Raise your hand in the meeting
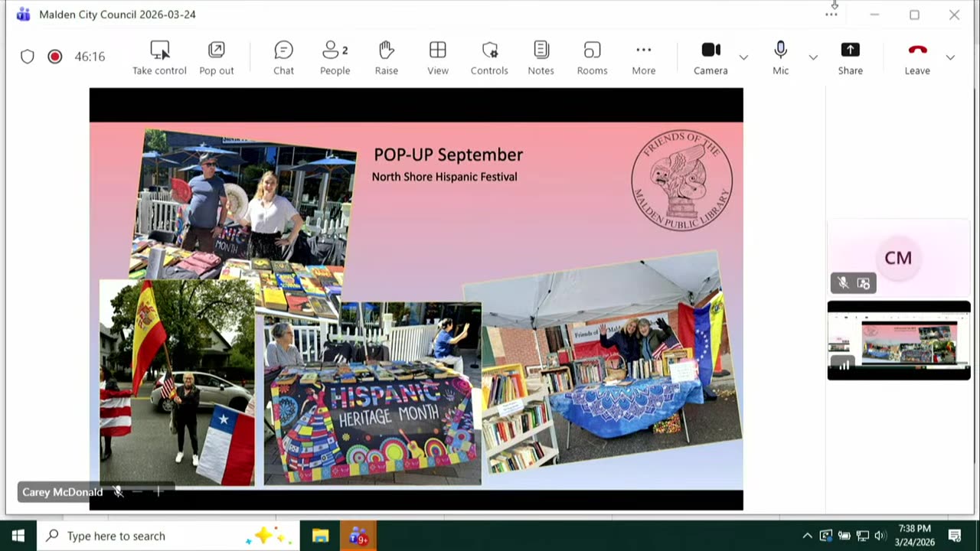The width and height of the screenshot is (980, 551). [x=386, y=57]
